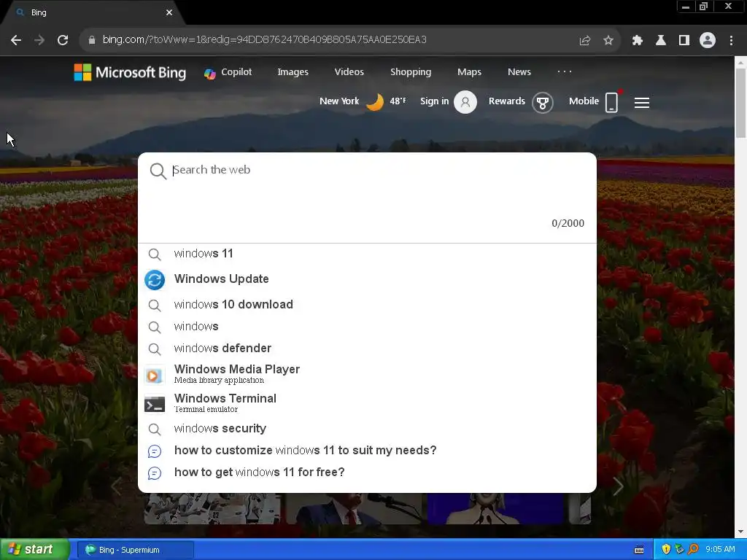Open the browser three-dot menu
747x560 pixels.
(x=731, y=41)
